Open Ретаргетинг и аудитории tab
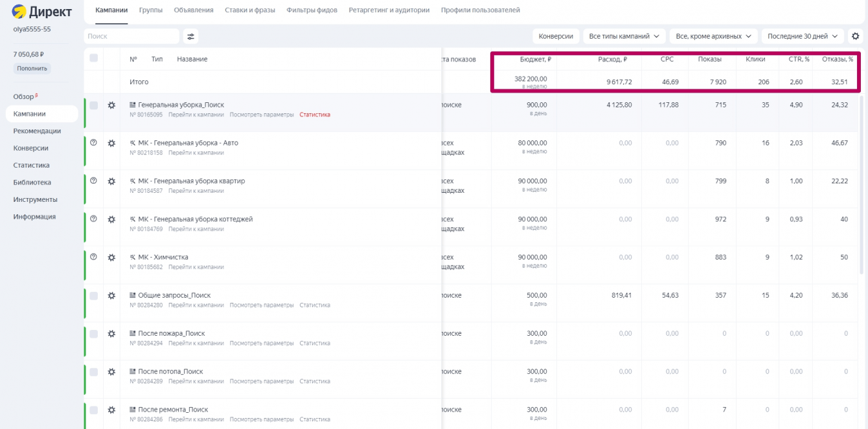Viewport: 868px width, 429px height. coord(389,10)
